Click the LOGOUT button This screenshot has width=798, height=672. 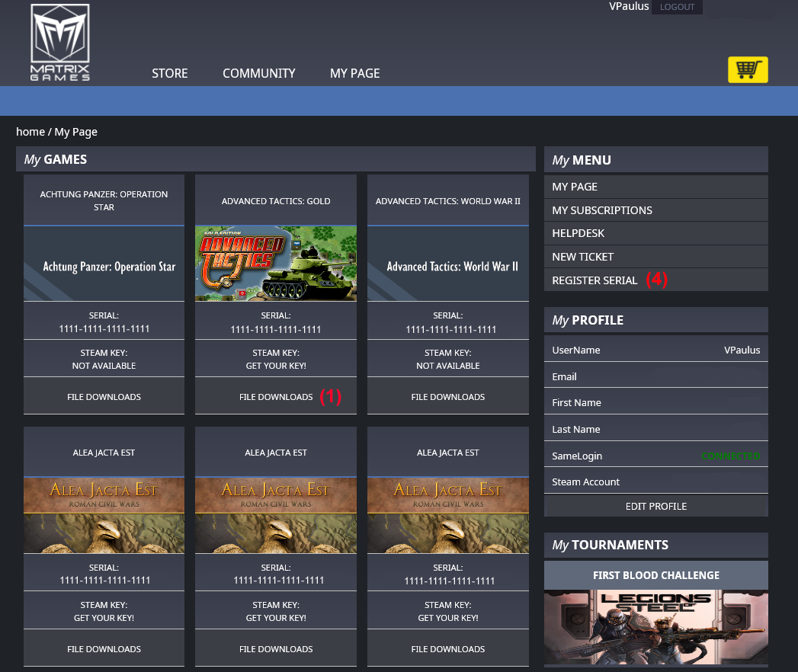click(677, 7)
